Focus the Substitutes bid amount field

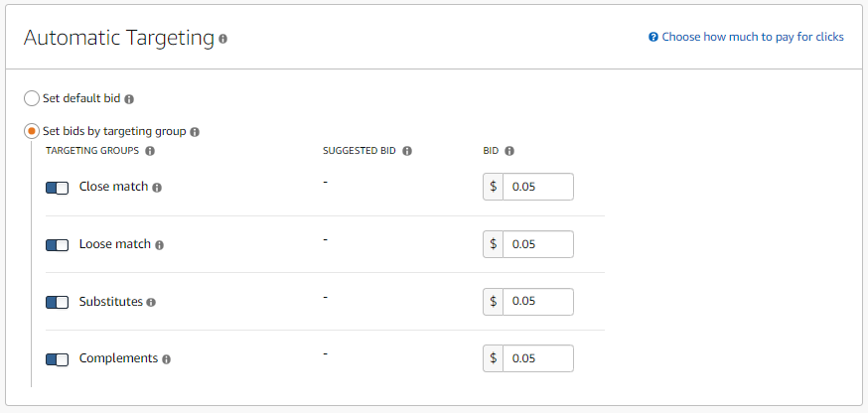(x=538, y=301)
